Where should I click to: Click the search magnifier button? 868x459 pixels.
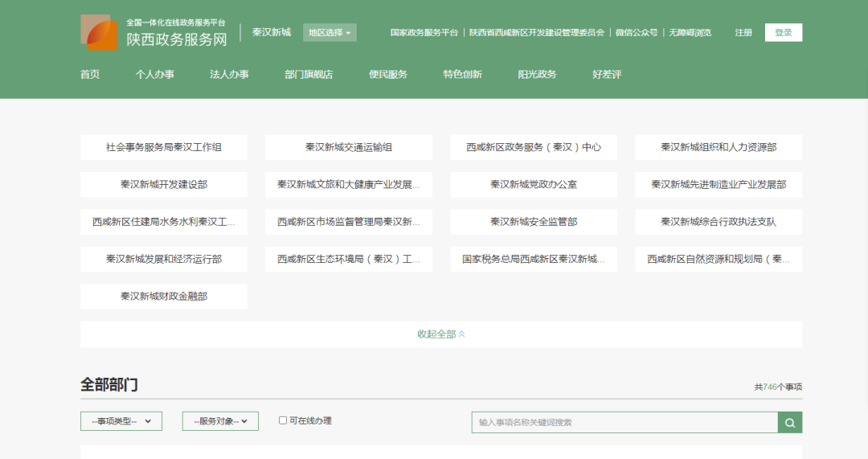pos(790,423)
